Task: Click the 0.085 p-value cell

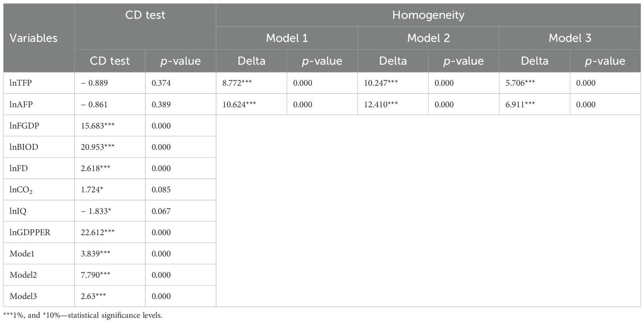Action: 161,190
